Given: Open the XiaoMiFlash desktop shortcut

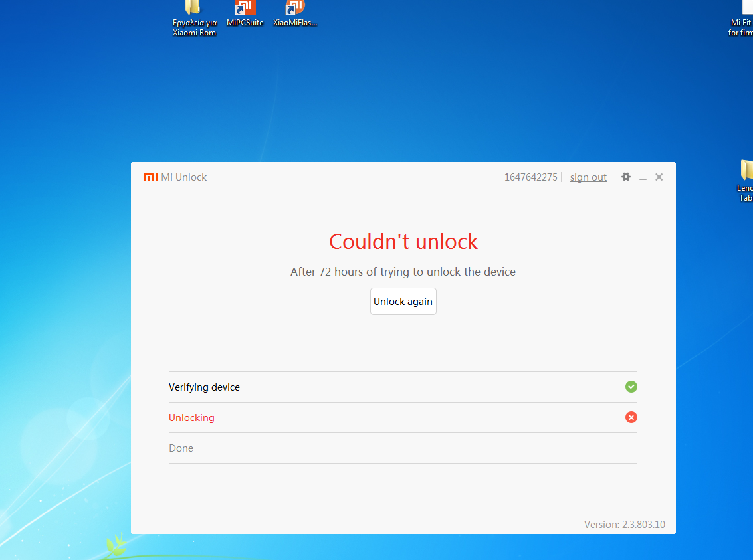Looking at the screenshot, I should coord(295,13).
